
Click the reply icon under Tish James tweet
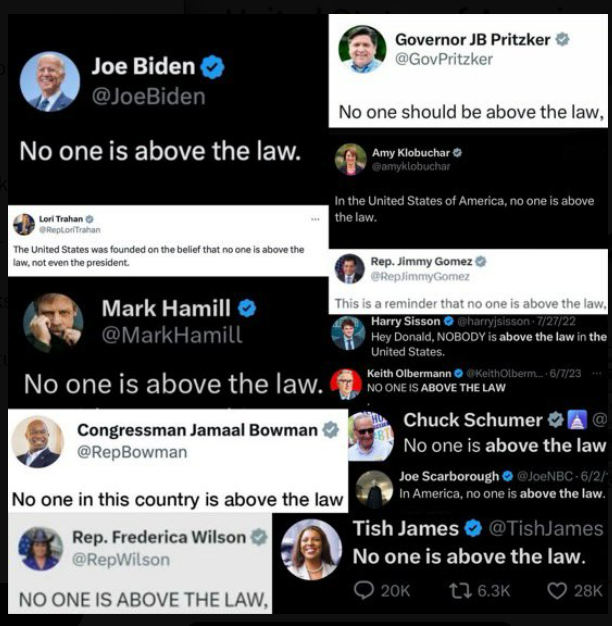point(364,590)
